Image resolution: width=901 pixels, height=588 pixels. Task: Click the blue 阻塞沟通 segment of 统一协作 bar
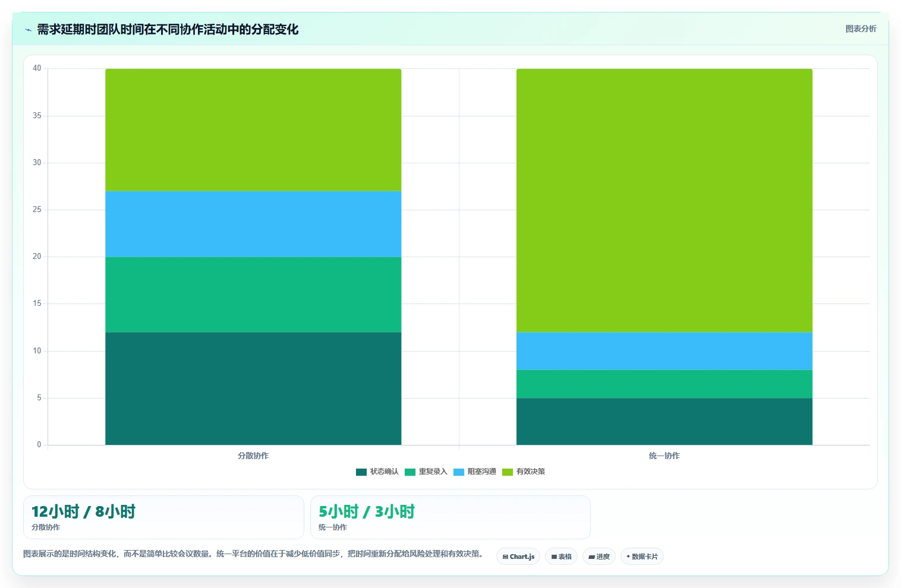[664, 351]
